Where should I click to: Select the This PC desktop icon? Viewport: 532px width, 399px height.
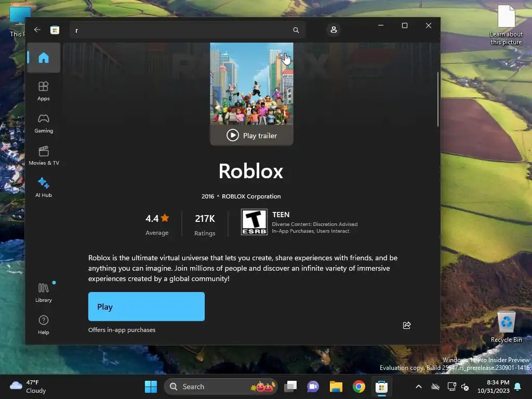coord(17,22)
